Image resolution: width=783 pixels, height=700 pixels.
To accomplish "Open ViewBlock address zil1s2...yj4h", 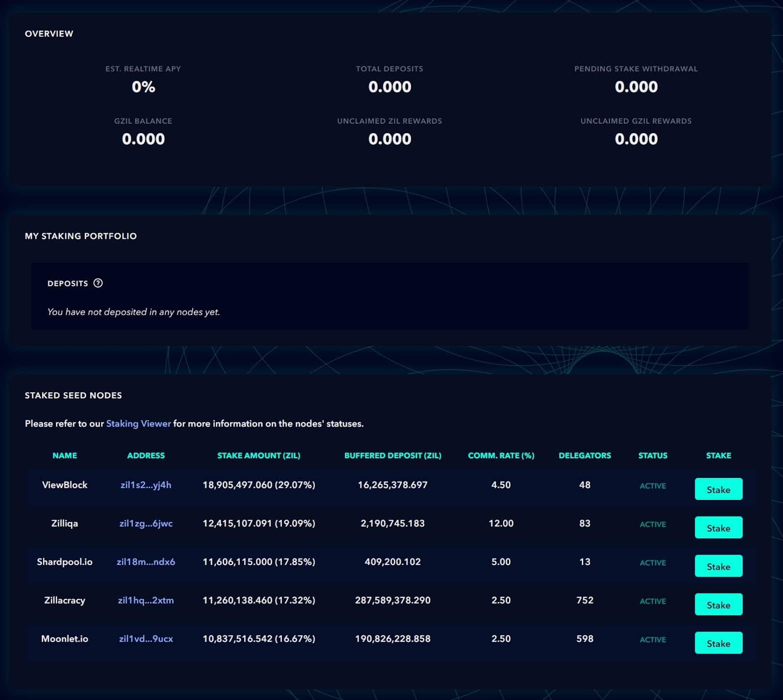I will tap(146, 485).
